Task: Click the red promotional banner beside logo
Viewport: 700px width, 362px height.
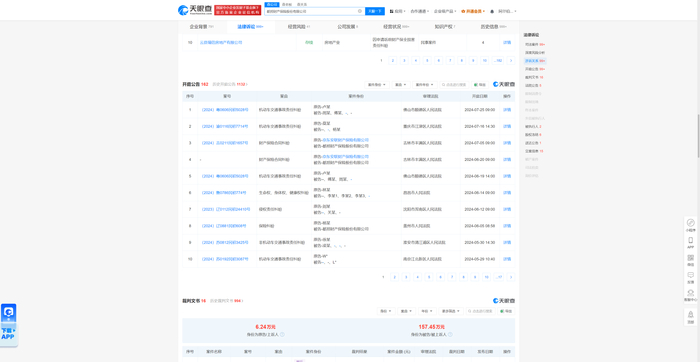Action: pyautogui.click(x=238, y=10)
